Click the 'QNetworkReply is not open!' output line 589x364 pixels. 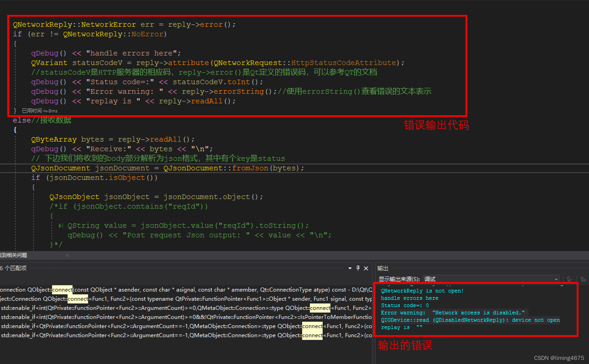pyautogui.click(x=422, y=291)
